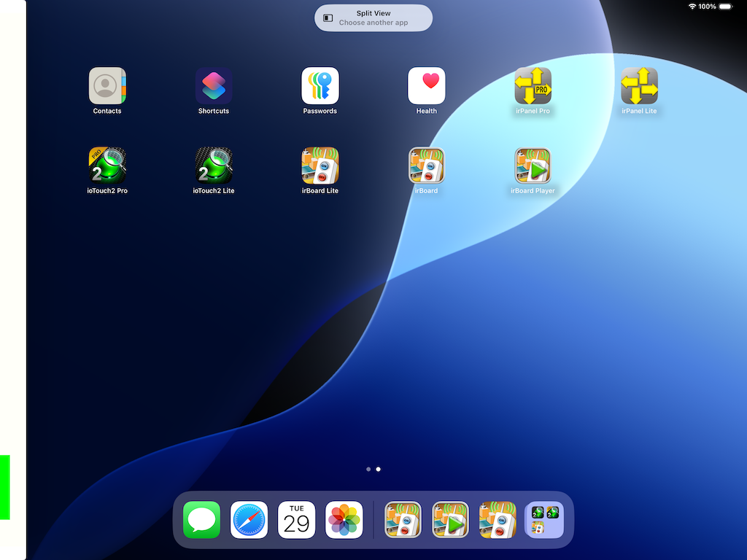Open irBoard Lite on home screen
Image resolution: width=747 pixels, height=560 pixels.
[x=320, y=166]
